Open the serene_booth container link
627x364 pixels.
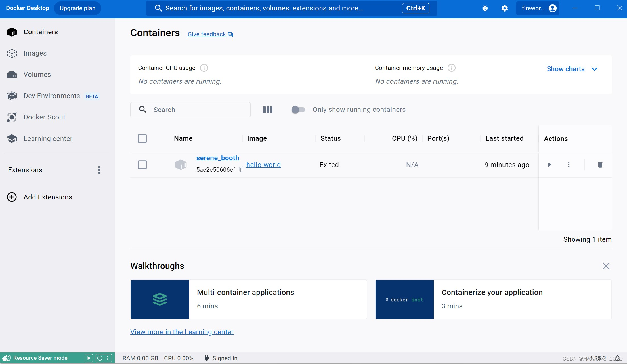click(218, 158)
